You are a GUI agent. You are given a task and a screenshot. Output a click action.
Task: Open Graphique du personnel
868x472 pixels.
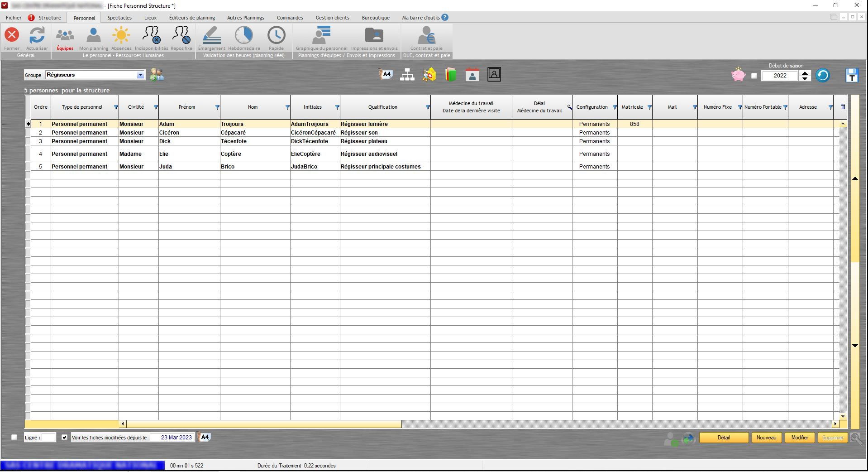322,35
